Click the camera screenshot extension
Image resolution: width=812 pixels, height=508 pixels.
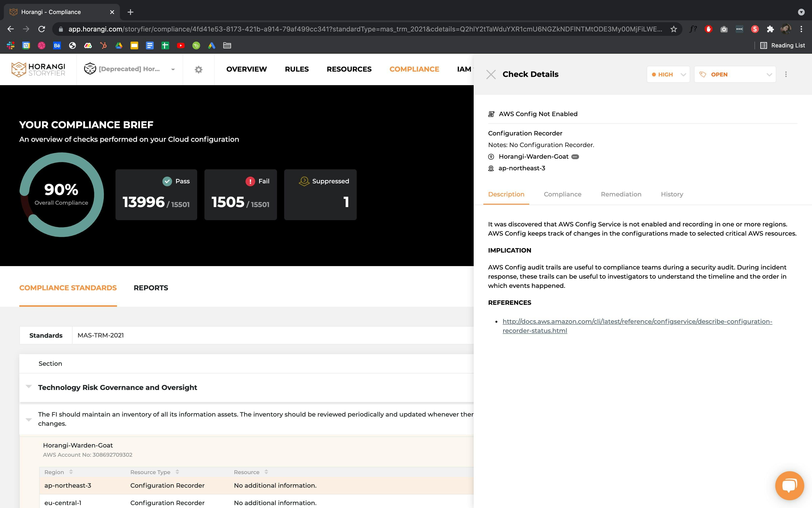coord(724,29)
